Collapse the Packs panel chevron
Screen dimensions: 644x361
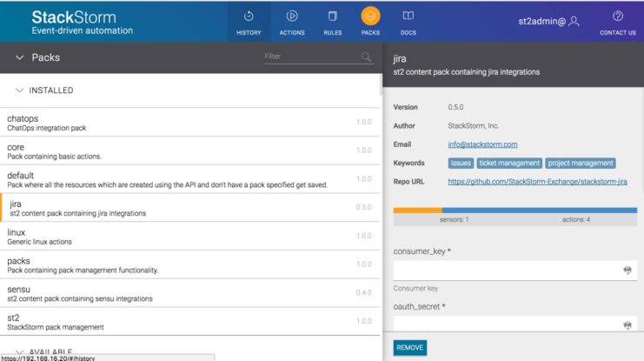[x=19, y=57]
